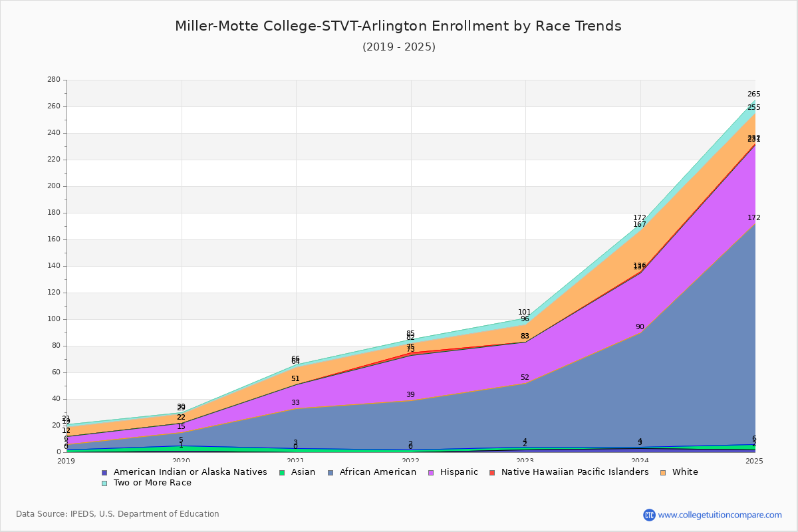Screen dimensions: 798x532
Task: Click the 265 total data label for 2025
Action: click(x=754, y=94)
